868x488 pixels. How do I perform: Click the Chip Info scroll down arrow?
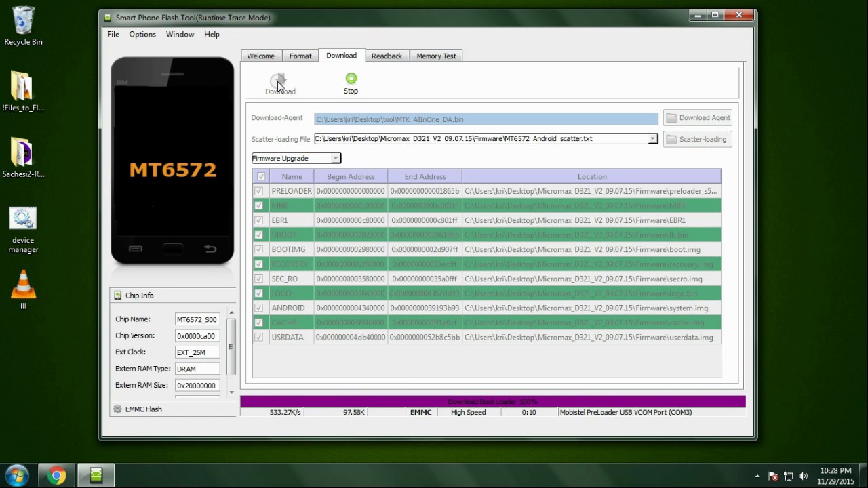click(231, 392)
